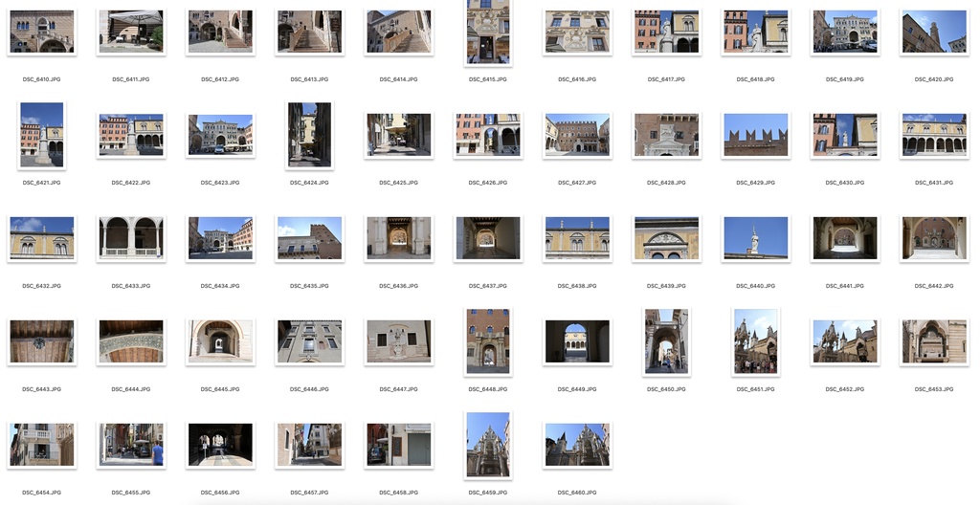980x505 pixels.
Task: Click thumbnail DSC_6457.JPG
Action: point(309,445)
